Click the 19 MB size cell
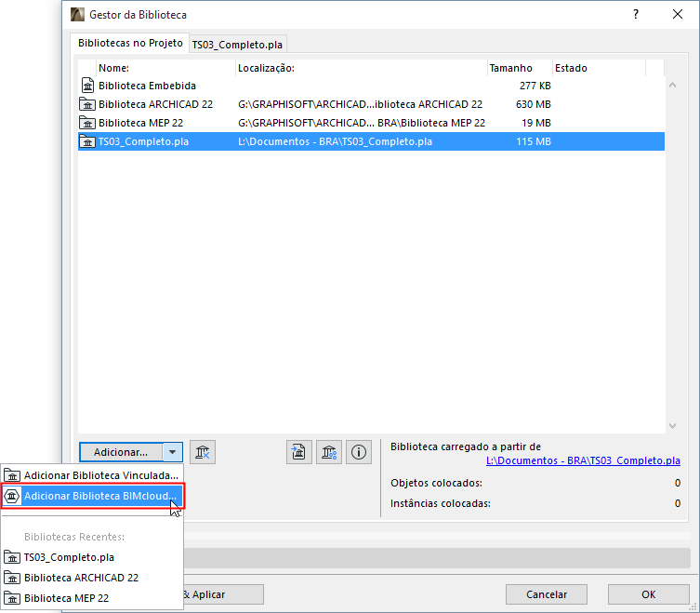The image size is (700, 613). coord(536,123)
